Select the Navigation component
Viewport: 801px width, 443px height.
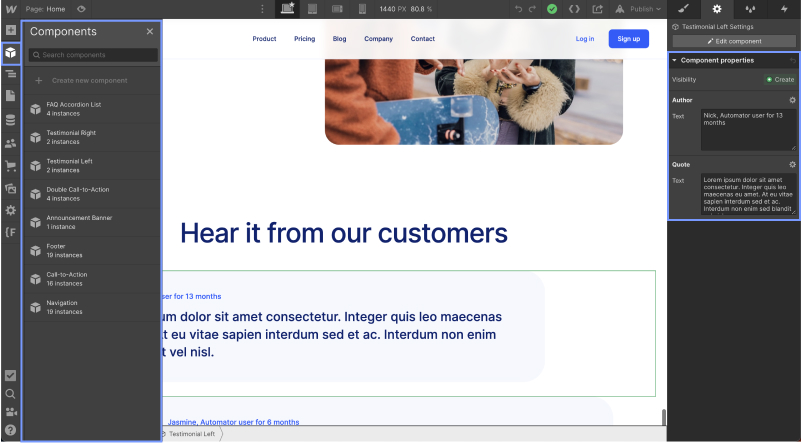(x=92, y=307)
